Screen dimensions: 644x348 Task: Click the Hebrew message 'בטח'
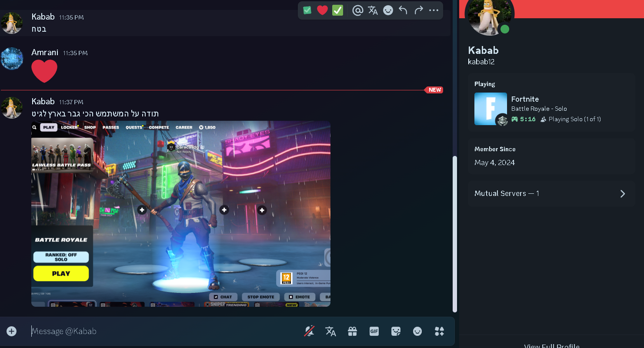coord(39,29)
